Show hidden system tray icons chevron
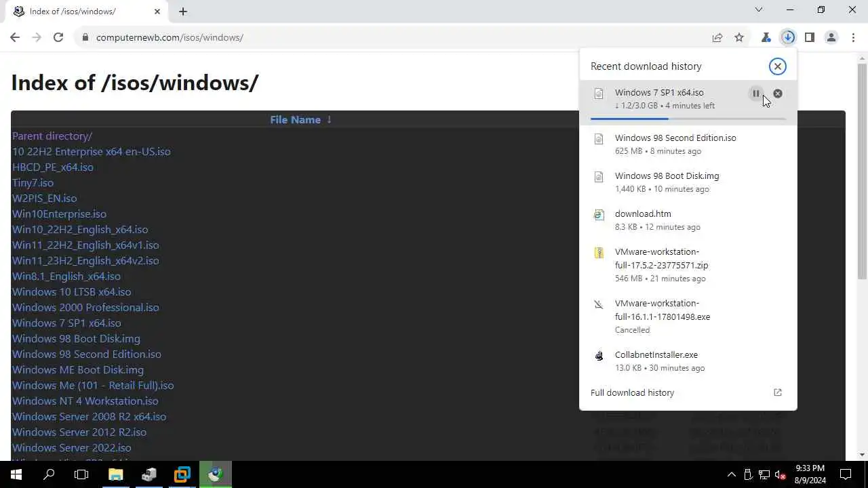868x488 pixels. (731, 474)
